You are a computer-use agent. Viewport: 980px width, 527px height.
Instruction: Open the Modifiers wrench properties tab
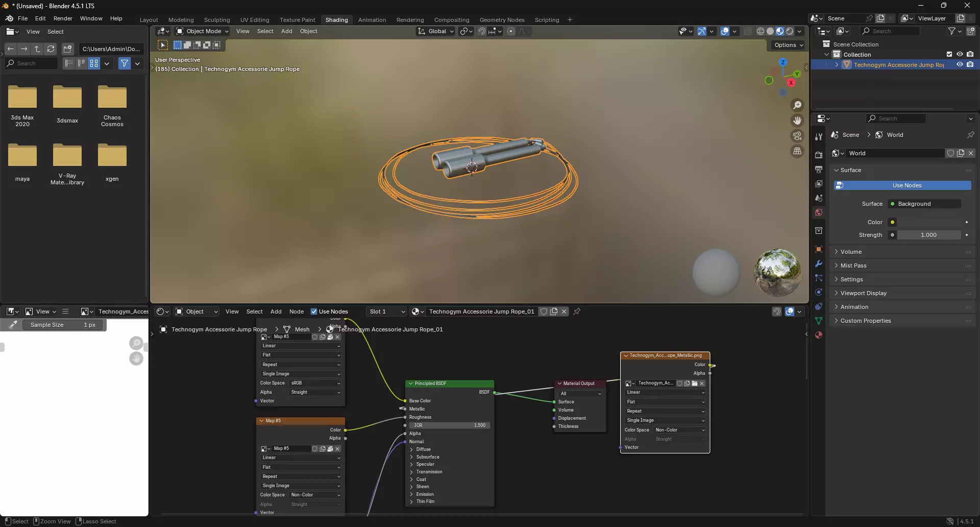point(819,264)
